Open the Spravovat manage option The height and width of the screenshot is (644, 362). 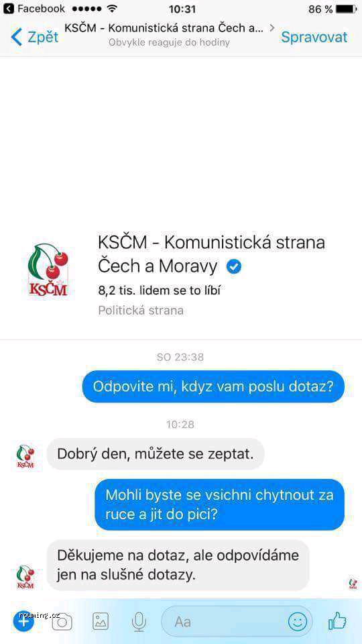314,37
